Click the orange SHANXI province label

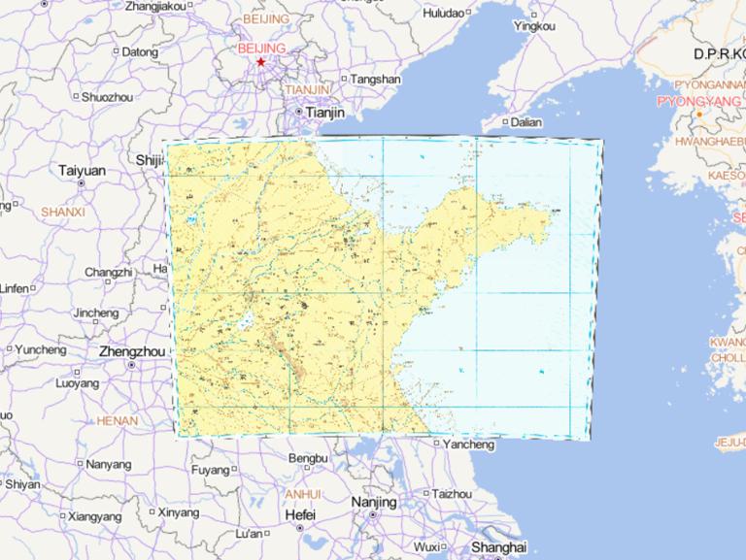point(63,212)
